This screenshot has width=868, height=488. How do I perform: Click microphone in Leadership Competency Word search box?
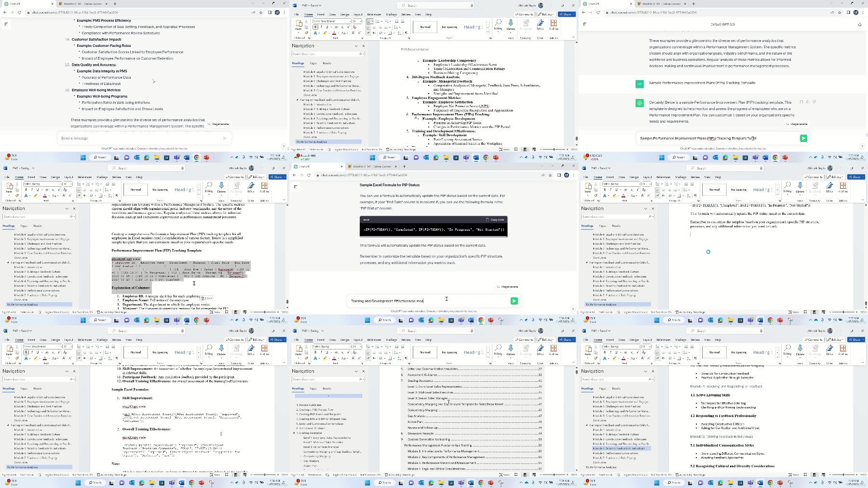(472, 5)
